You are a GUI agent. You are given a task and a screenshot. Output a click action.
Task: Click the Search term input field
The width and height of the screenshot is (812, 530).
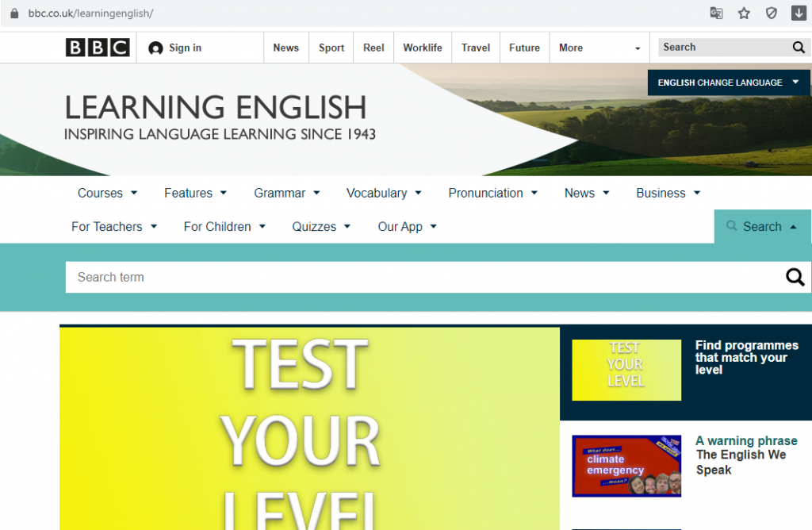[x=425, y=277]
